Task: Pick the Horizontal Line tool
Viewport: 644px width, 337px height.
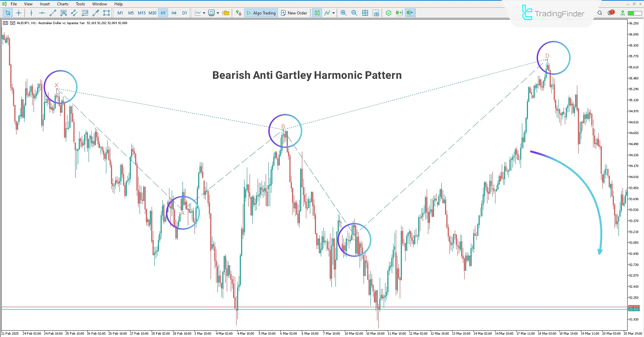Action: point(42,13)
